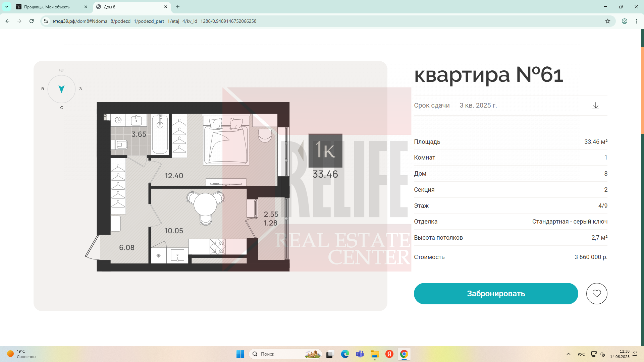Click the taskbar Поиск search box

pos(285,354)
